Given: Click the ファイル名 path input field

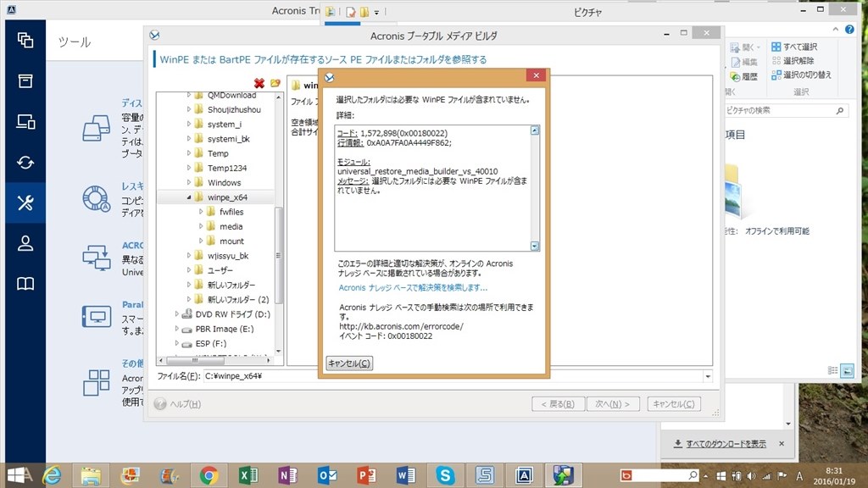Looking at the screenshot, I should point(453,376).
